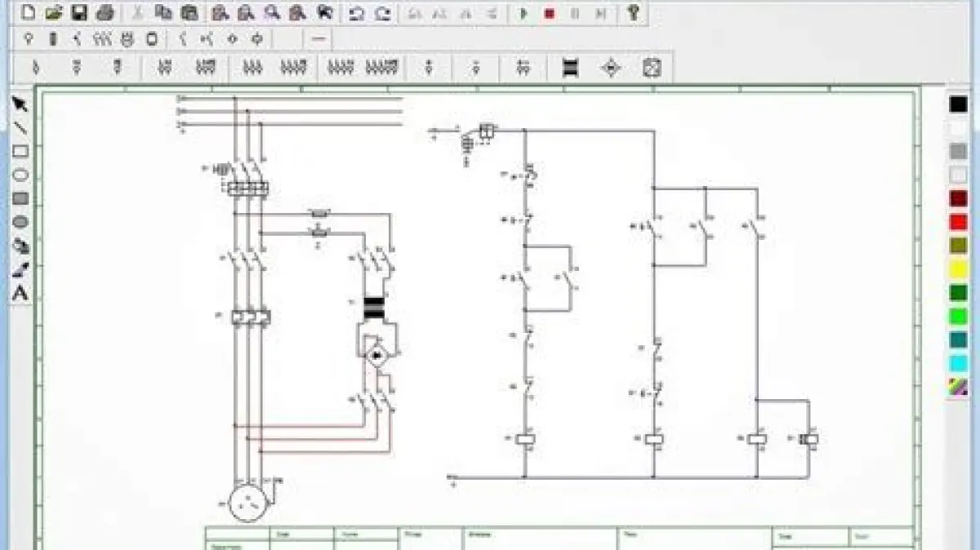Viewport: 980px width, 550px height.
Task: Click the cut scissors icon
Action: pyautogui.click(x=138, y=13)
